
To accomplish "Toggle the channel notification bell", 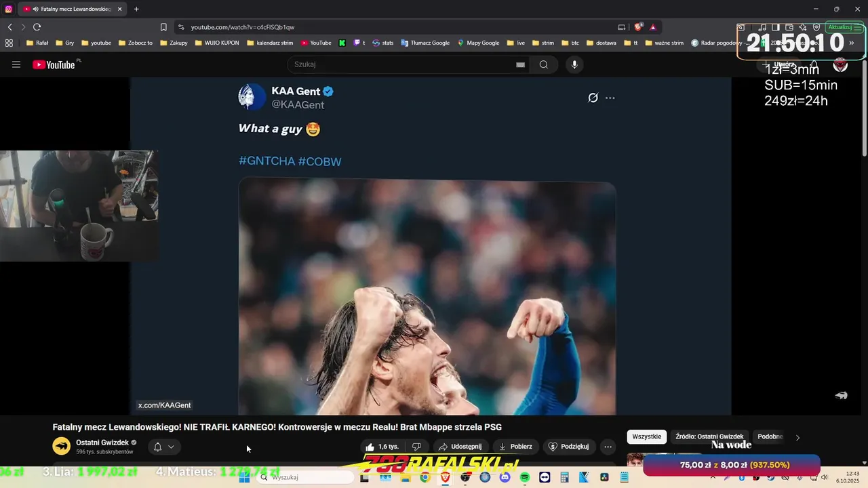I will click(157, 447).
